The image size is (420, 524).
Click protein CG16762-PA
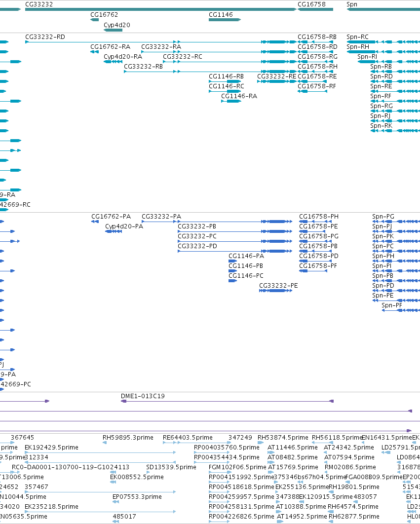(x=111, y=217)
